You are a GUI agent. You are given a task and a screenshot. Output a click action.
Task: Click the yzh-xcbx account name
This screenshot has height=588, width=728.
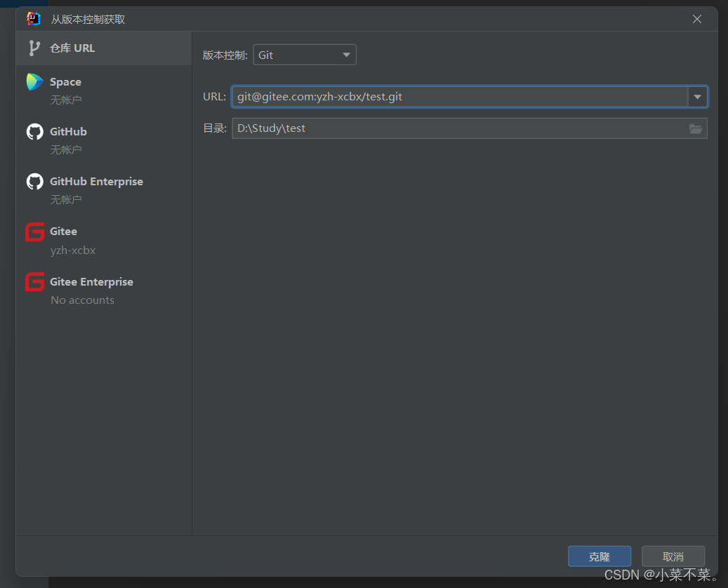coord(73,250)
